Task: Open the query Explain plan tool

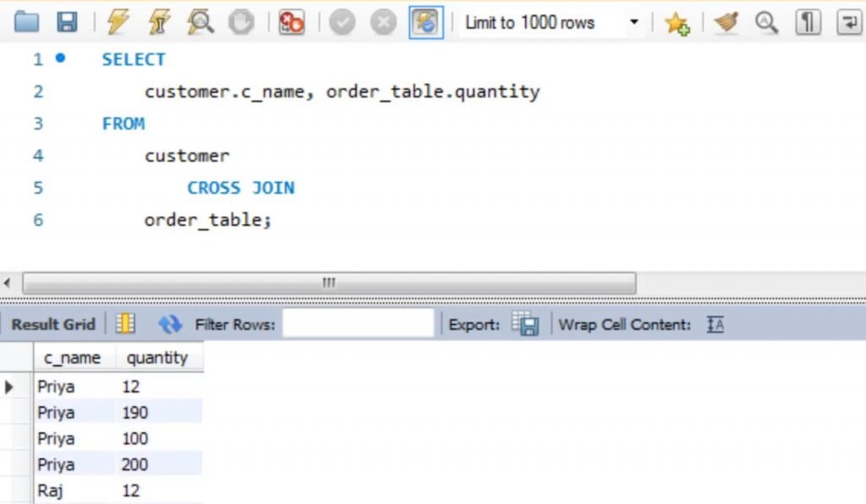Action: point(199,23)
